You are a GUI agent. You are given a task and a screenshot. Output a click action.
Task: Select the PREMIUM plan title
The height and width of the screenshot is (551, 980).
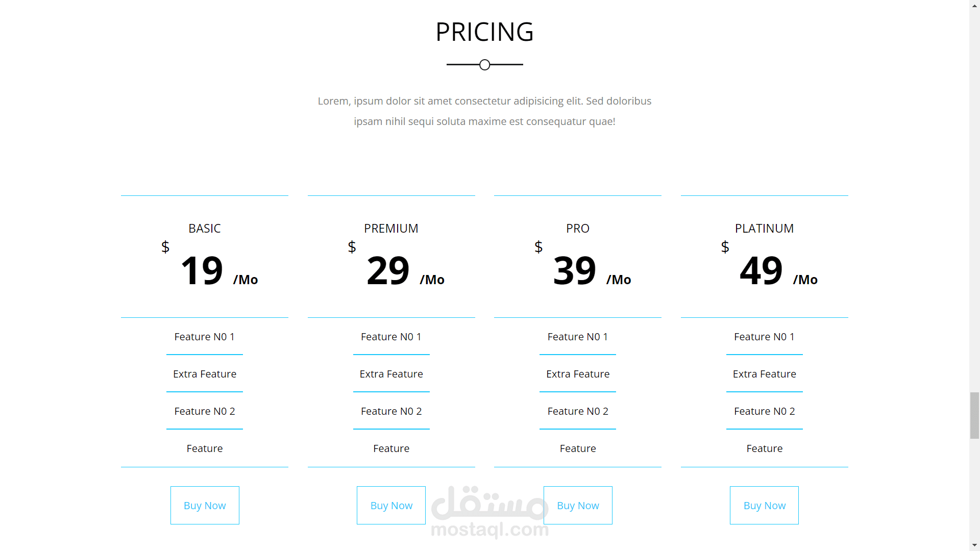pyautogui.click(x=391, y=229)
